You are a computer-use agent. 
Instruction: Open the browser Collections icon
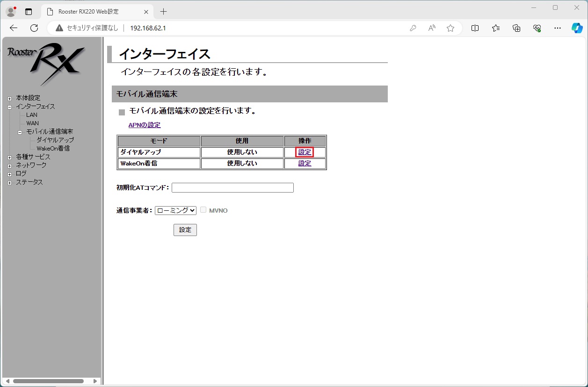[x=516, y=28]
